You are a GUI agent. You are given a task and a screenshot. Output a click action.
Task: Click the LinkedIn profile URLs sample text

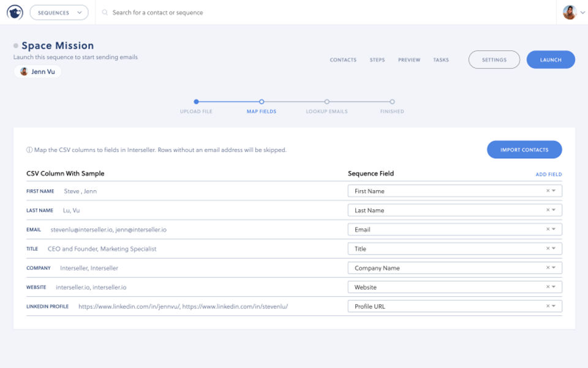pos(183,307)
